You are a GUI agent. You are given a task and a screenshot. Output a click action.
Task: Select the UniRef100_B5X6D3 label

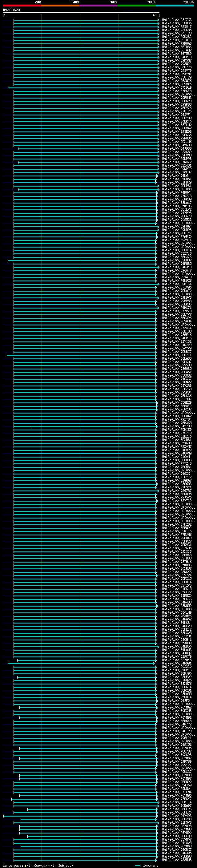(x=176, y=443)
